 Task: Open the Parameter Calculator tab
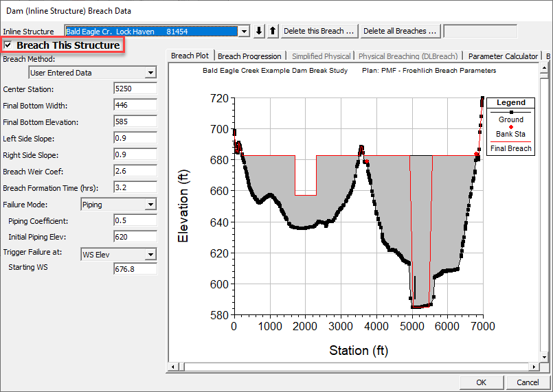pyautogui.click(x=503, y=56)
